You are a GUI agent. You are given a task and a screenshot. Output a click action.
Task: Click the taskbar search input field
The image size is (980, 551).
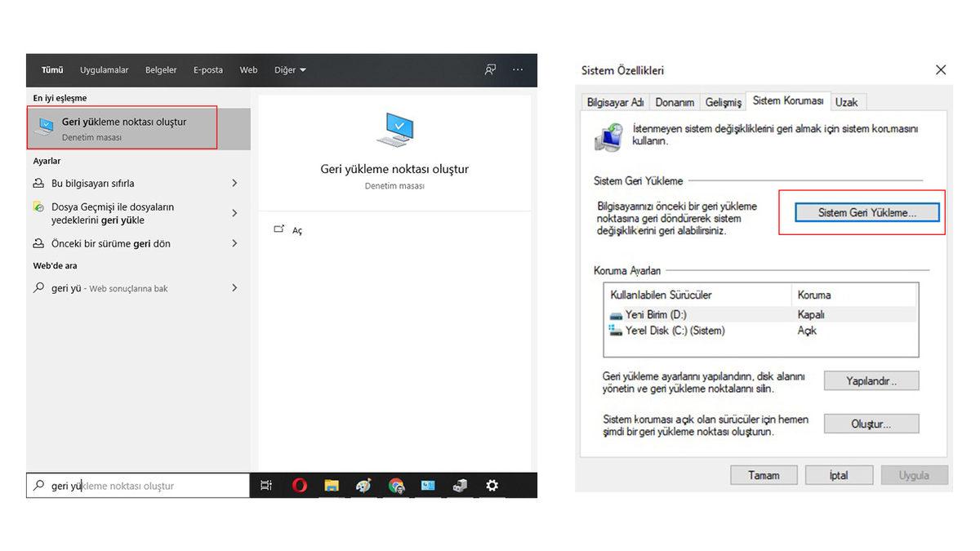coord(139,486)
